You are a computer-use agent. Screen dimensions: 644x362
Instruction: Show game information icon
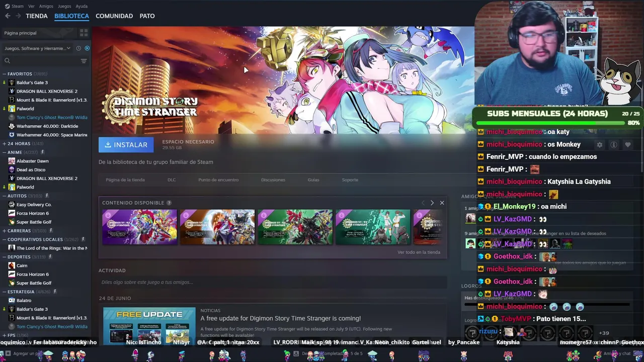tap(614, 144)
